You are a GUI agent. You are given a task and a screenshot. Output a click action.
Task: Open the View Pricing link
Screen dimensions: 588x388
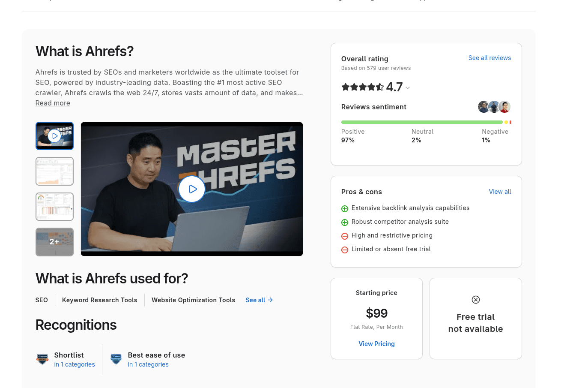coord(376,344)
